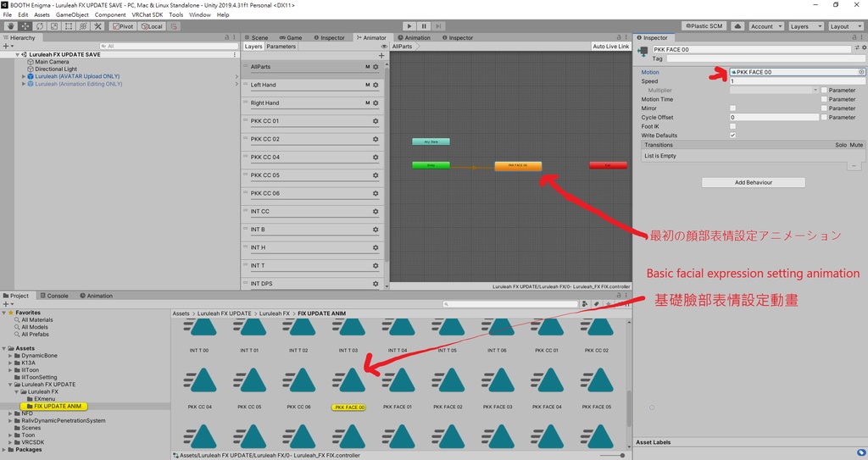This screenshot has width=868, height=460.
Task: Select the Move tool in toolbar
Action: click(25, 26)
